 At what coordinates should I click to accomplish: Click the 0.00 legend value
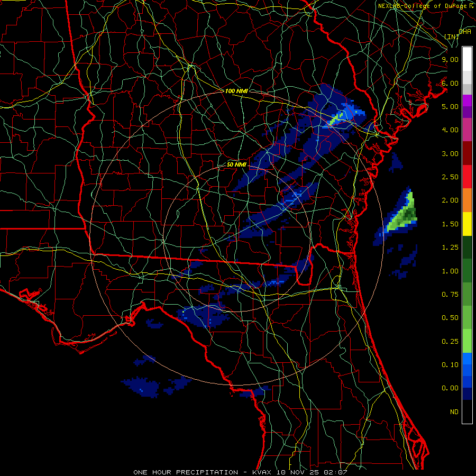click(450, 388)
